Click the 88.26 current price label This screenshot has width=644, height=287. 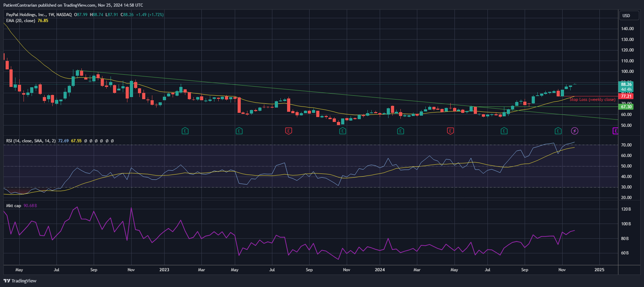point(626,84)
